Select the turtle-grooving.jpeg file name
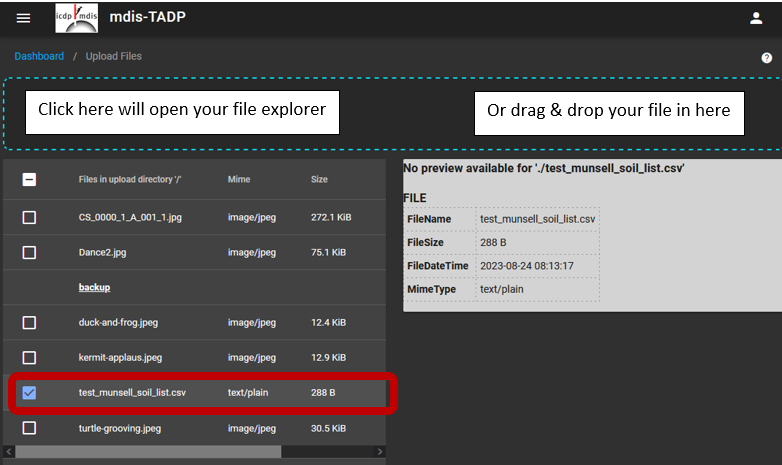782x465 pixels. click(120, 428)
